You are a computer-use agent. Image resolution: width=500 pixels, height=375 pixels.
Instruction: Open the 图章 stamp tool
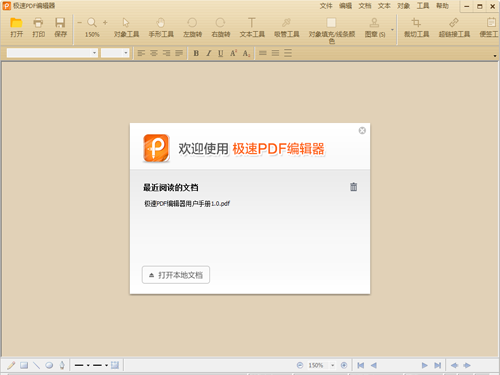coord(374,23)
